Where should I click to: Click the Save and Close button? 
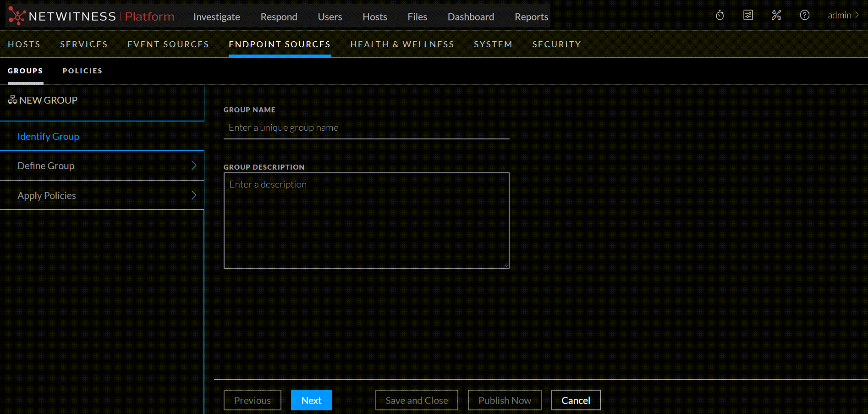pos(417,400)
